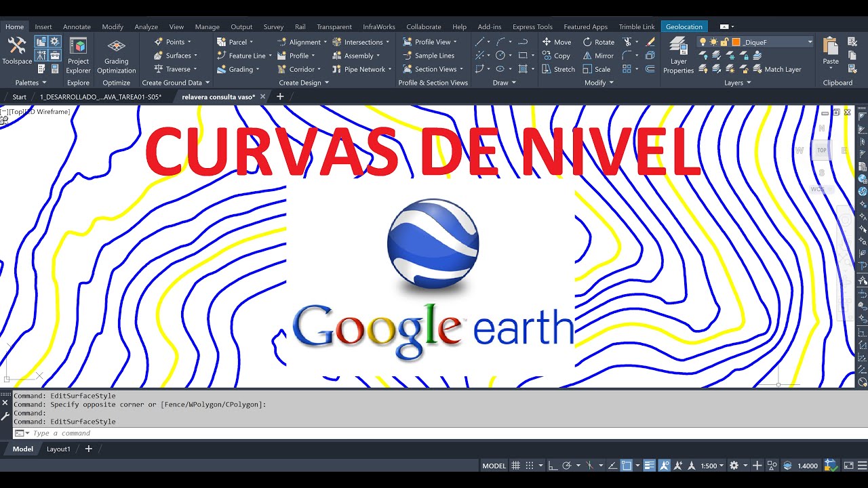
Task: Expand the Palettes panel
Action: (31, 83)
